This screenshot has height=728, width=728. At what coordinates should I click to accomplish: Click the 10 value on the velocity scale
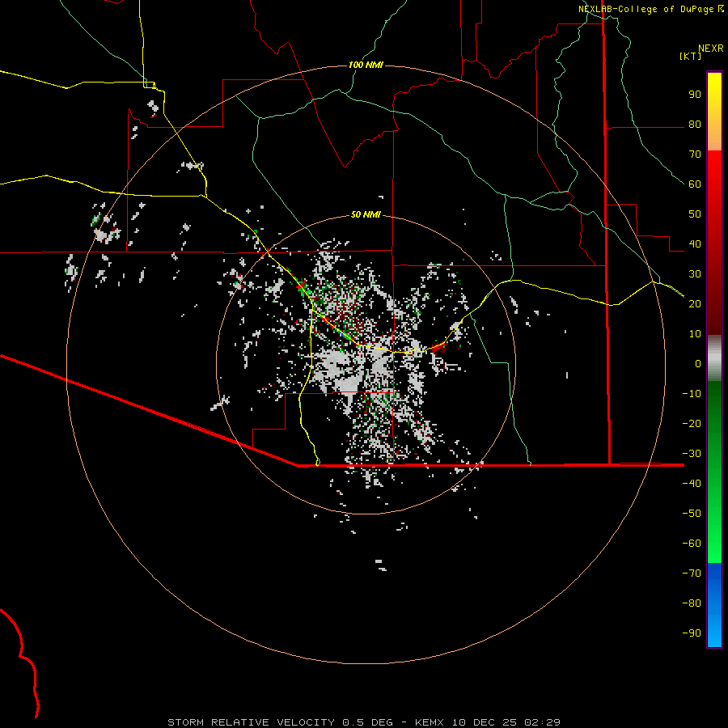[695, 334]
